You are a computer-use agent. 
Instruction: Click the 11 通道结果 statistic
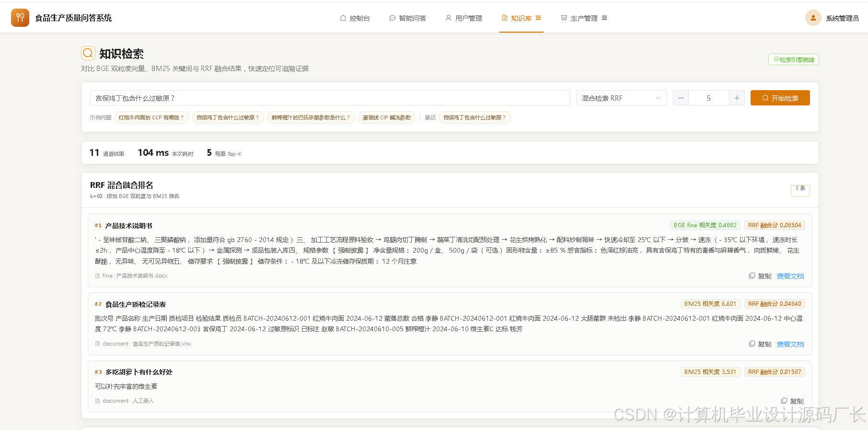pyautogui.click(x=107, y=153)
